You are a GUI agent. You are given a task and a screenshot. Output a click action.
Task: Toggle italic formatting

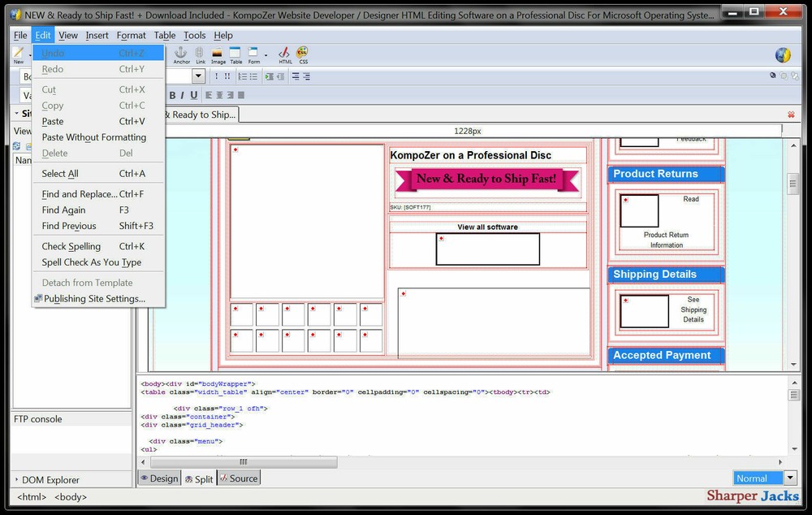tap(182, 95)
